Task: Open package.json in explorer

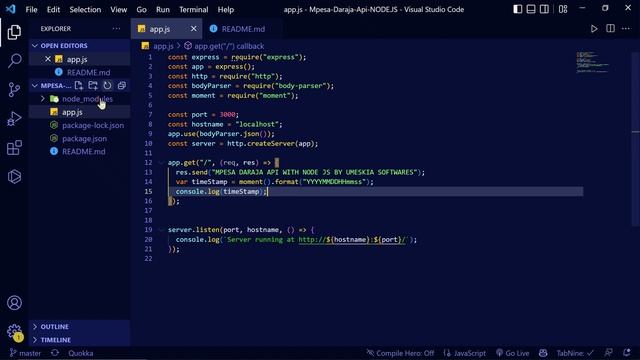Action: tap(84, 138)
